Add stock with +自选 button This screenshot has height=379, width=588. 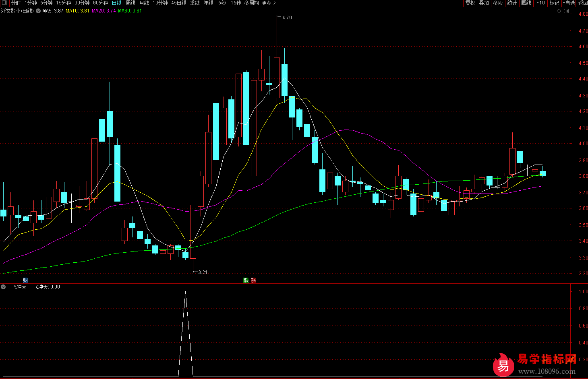tap(569, 3)
